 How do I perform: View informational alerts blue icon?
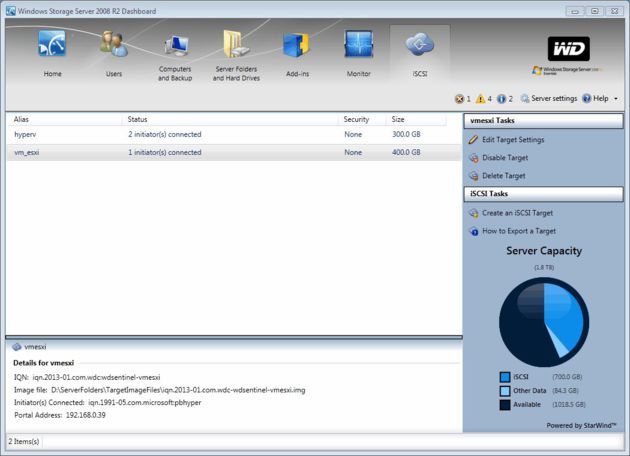tap(501, 98)
